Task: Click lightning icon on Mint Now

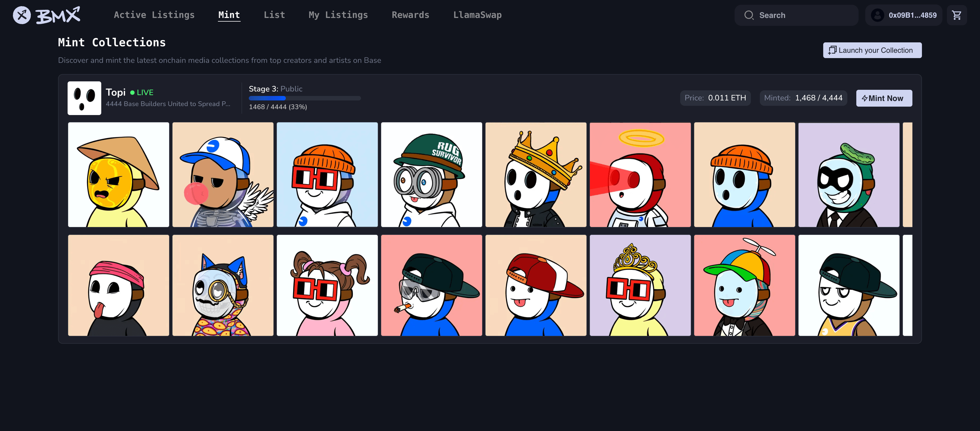Action: click(x=864, y=98)
